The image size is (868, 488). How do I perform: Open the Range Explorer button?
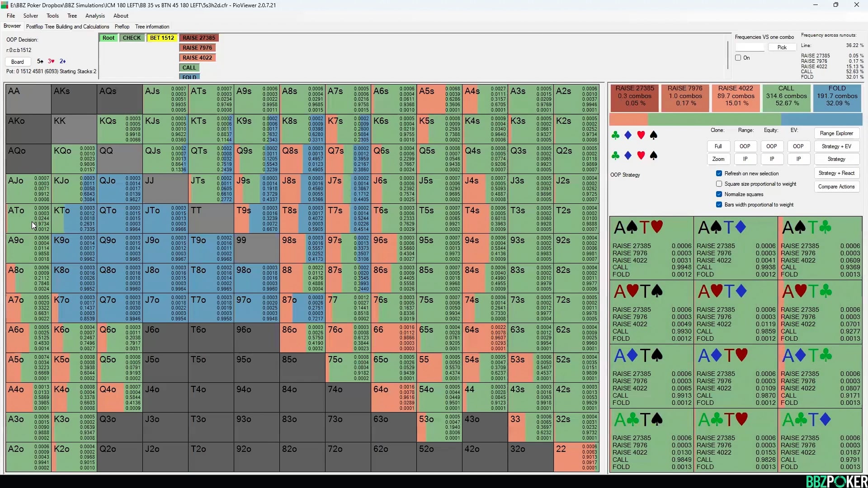836,133
